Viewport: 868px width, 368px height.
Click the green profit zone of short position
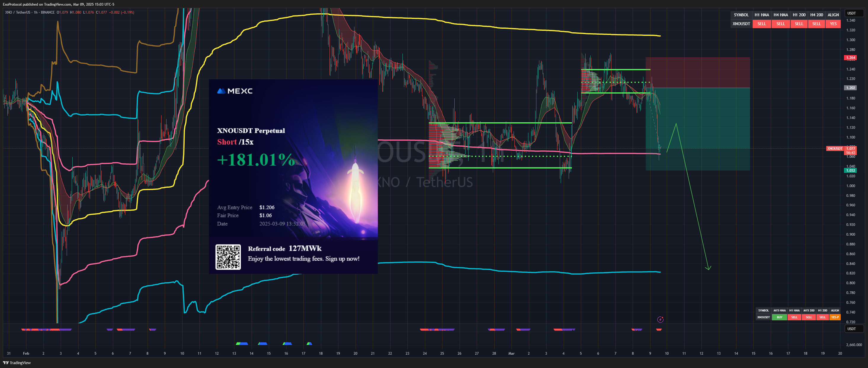click(x=698, y=129)
